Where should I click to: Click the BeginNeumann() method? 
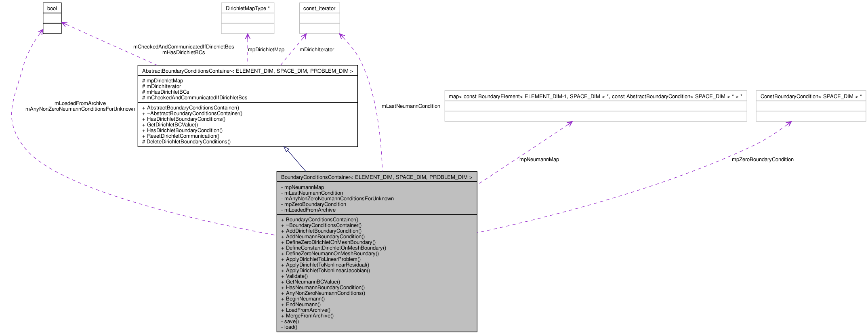tap(303, 299)
